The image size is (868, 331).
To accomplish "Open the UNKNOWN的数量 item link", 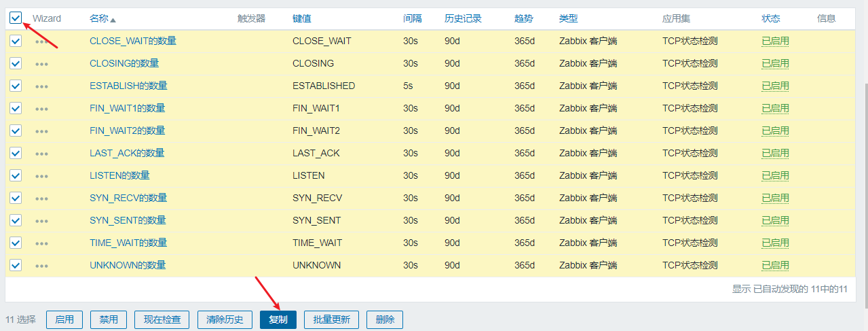I will click(x=128, y=265).
